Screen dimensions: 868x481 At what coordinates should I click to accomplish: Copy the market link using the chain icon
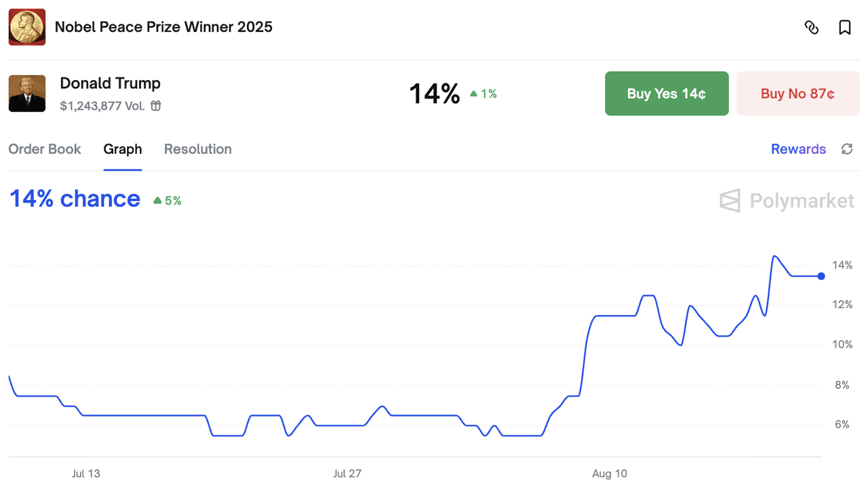coord(812,27)
